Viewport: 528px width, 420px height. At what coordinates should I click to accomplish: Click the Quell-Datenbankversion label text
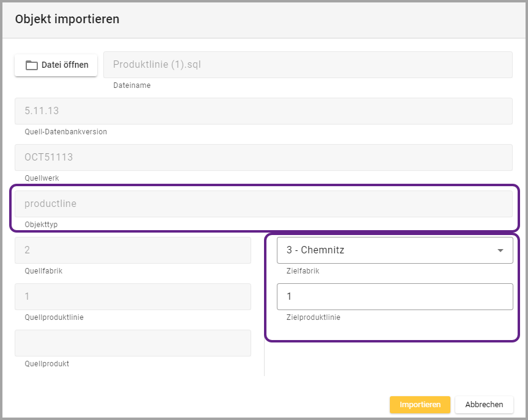[65, 132]
